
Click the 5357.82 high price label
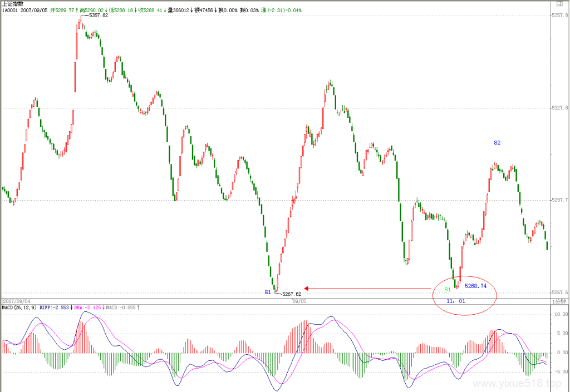point(99,15)
